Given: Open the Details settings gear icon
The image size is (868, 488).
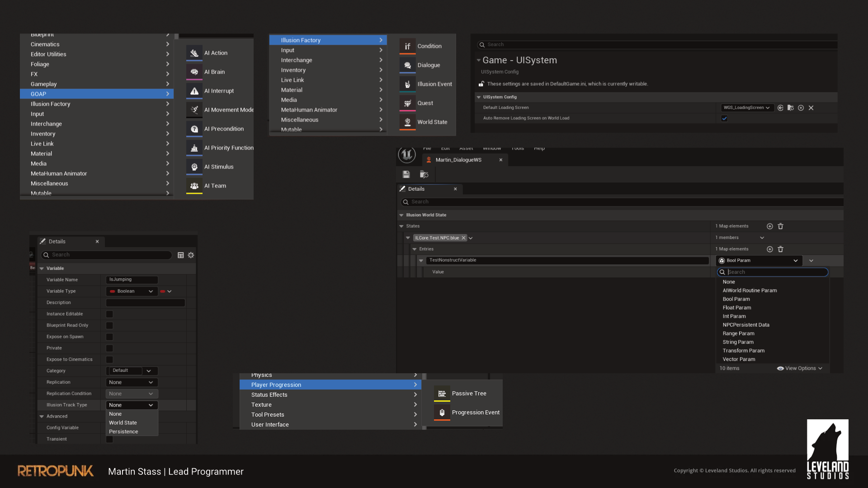Looking at the screenshot, I should coord(191,255).
